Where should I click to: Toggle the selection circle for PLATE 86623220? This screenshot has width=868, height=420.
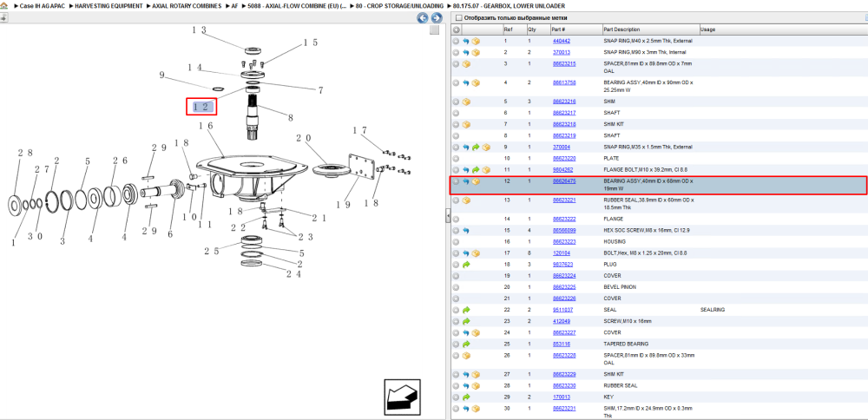coord(457,158)
